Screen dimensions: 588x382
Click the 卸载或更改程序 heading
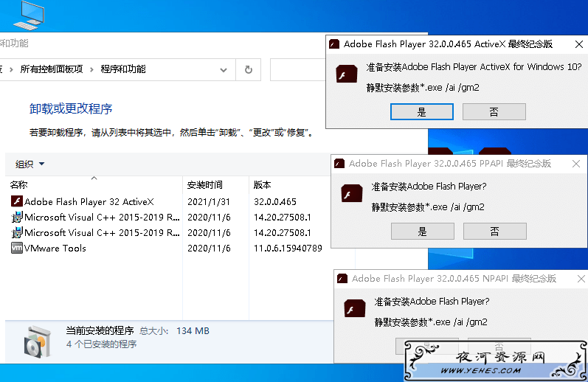click(71, 108)
